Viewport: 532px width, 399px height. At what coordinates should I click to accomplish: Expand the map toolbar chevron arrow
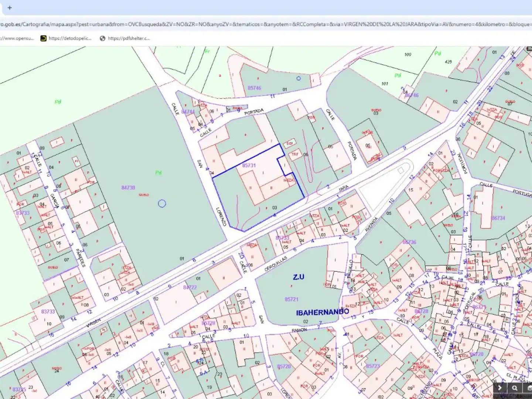pyautogui.click(x=499, y=388)
